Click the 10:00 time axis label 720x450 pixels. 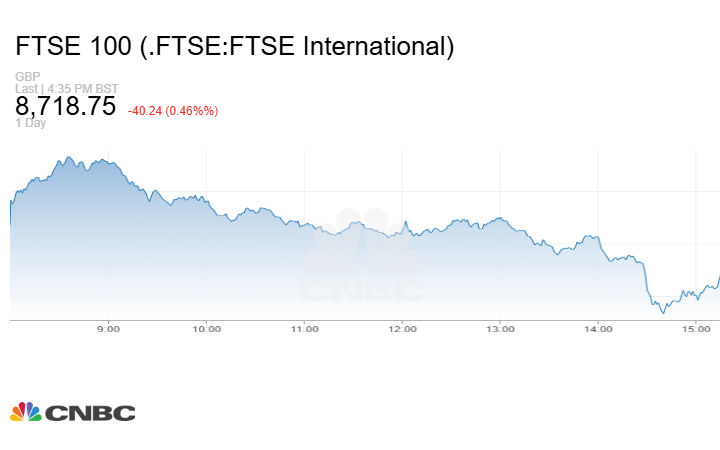point(207,329)
